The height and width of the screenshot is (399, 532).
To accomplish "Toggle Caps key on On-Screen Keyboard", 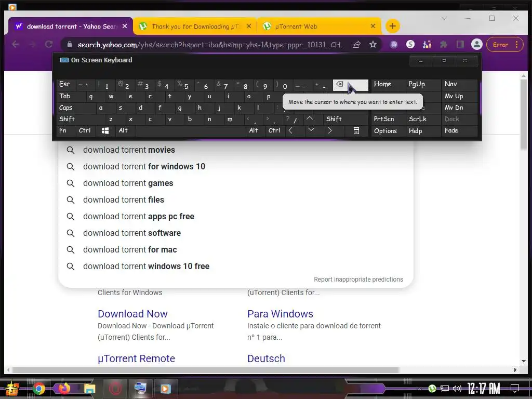I will pos(76,108).
